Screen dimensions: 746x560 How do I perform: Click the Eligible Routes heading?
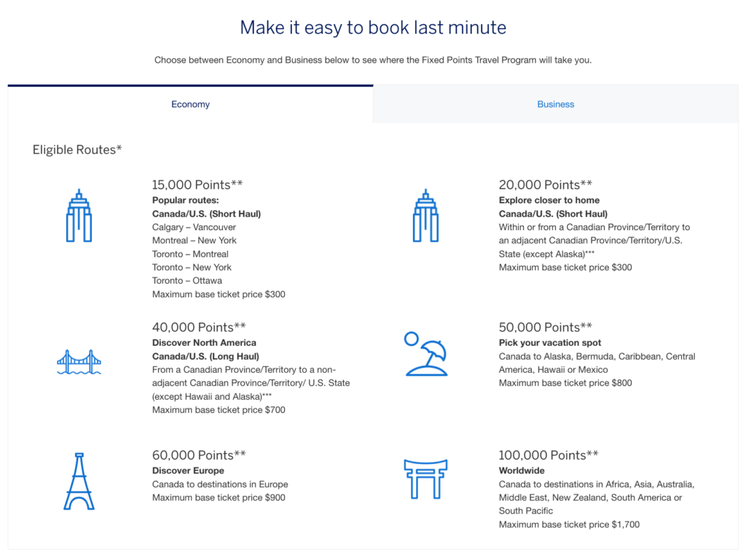(77, 149)
